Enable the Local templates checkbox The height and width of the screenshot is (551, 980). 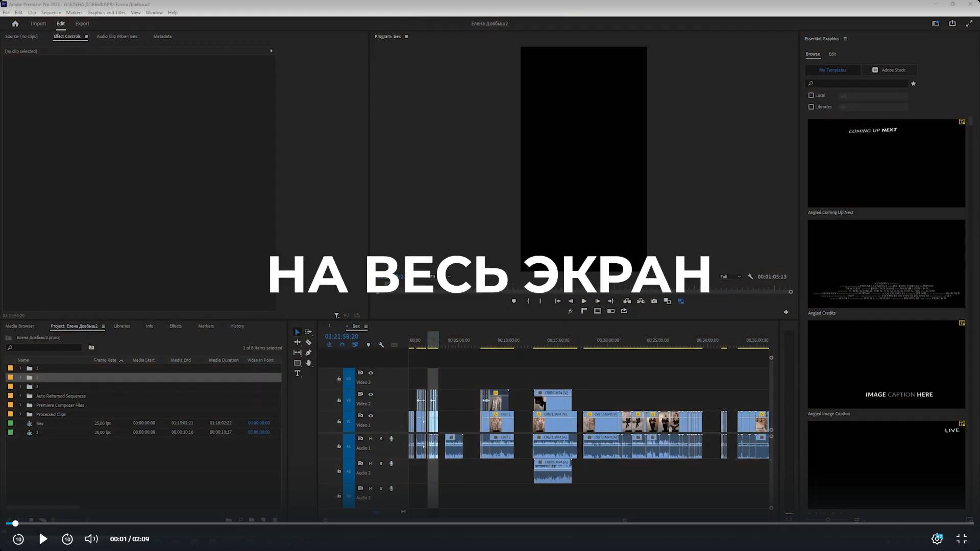click(x=811, y=95)
